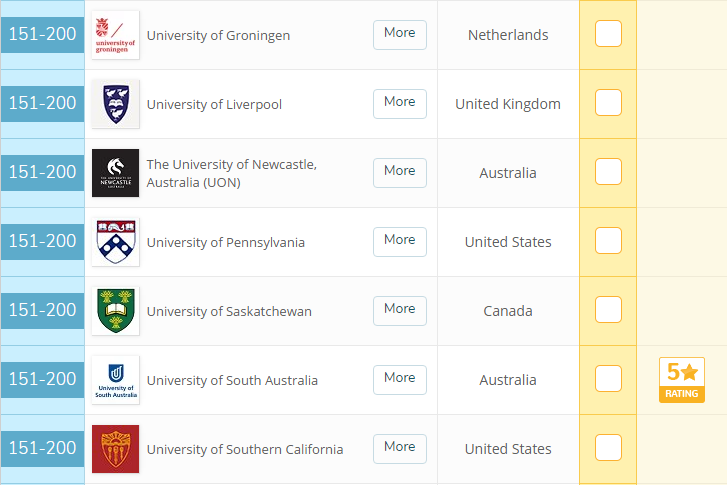Open The University of Newcastle, Australia link
Image resolution: width=727 pixels, height=485 pixels.
(x=231, y=173)
